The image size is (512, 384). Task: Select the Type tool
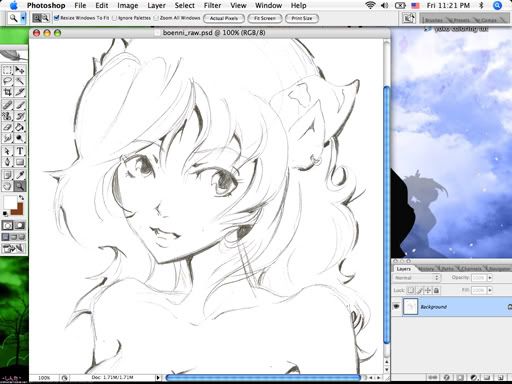point(20,151)
